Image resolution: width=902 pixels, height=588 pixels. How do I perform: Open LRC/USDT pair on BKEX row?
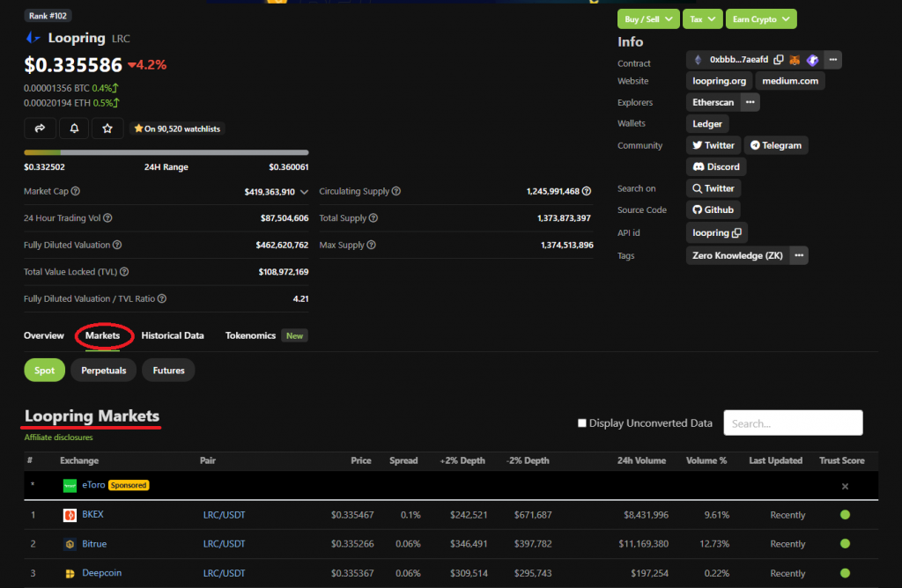tap(224, 515)
